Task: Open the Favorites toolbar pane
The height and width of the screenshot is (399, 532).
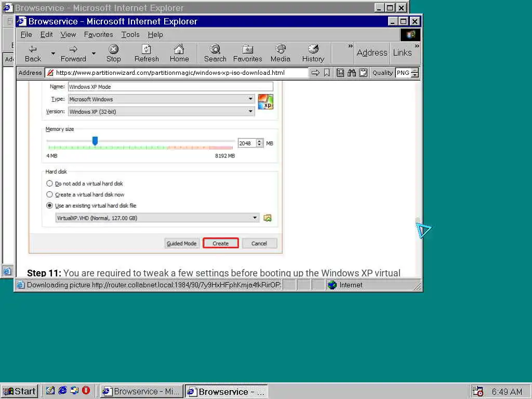Action: coord(247,54)
